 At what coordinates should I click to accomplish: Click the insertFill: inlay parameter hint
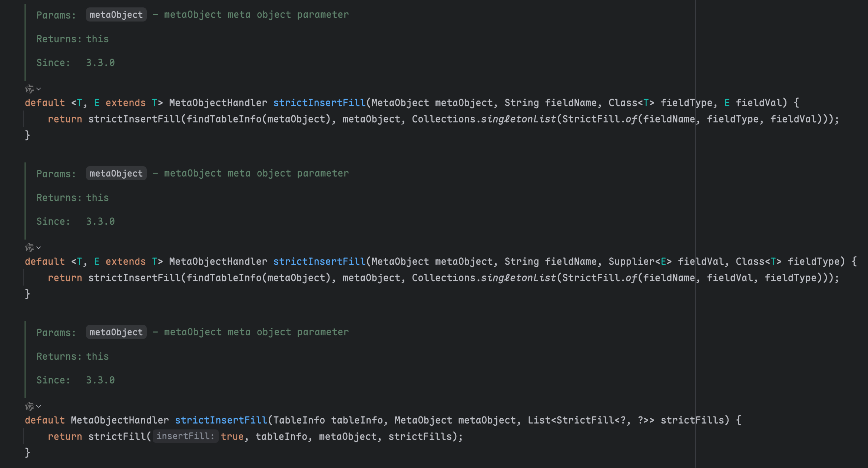click(185, 436)
